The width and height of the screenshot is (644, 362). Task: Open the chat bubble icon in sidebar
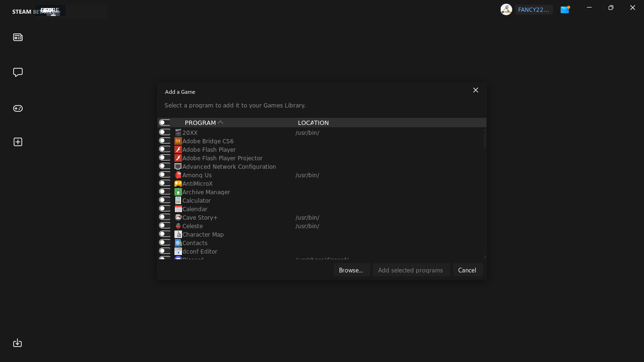tap(18, 72)
